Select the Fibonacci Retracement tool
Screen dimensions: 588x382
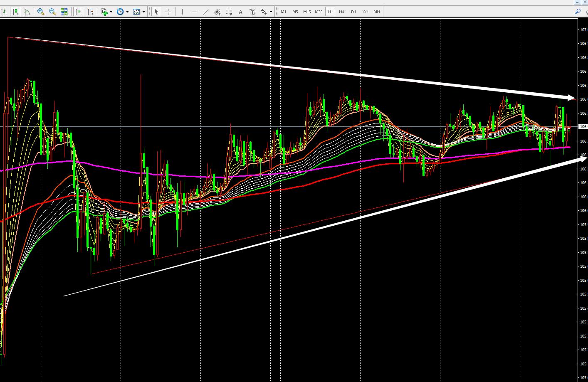pos(229,12)
